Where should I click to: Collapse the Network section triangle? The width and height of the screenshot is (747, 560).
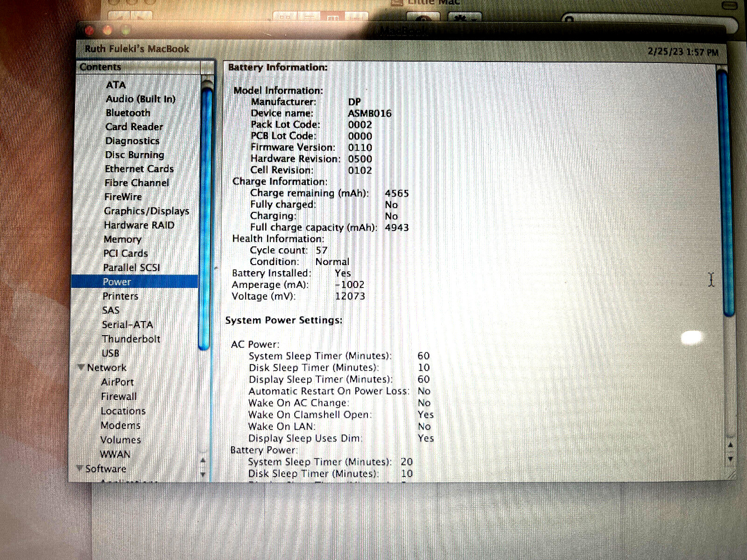tap(81, 368)
